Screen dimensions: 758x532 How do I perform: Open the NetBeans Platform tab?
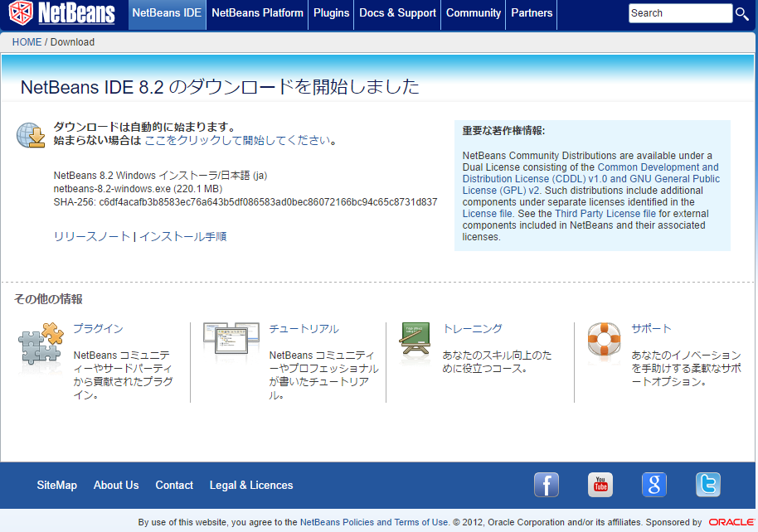(x=257, y=13)
